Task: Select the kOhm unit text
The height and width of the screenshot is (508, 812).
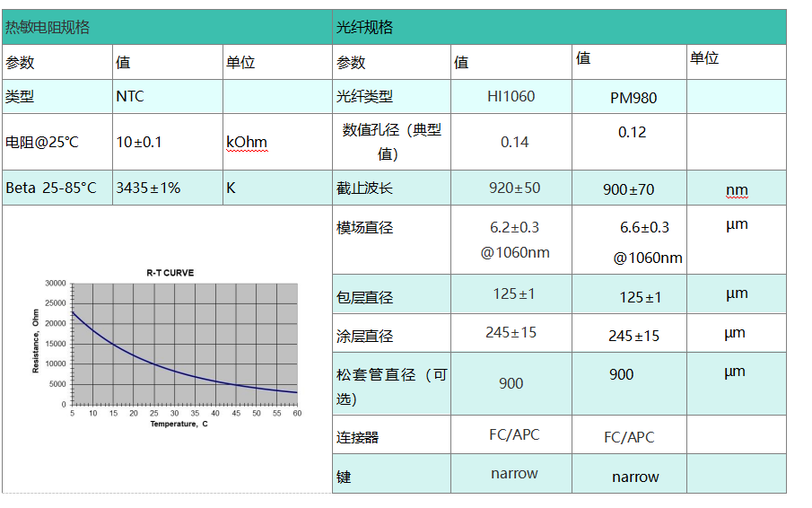Action: coord(247,142)
